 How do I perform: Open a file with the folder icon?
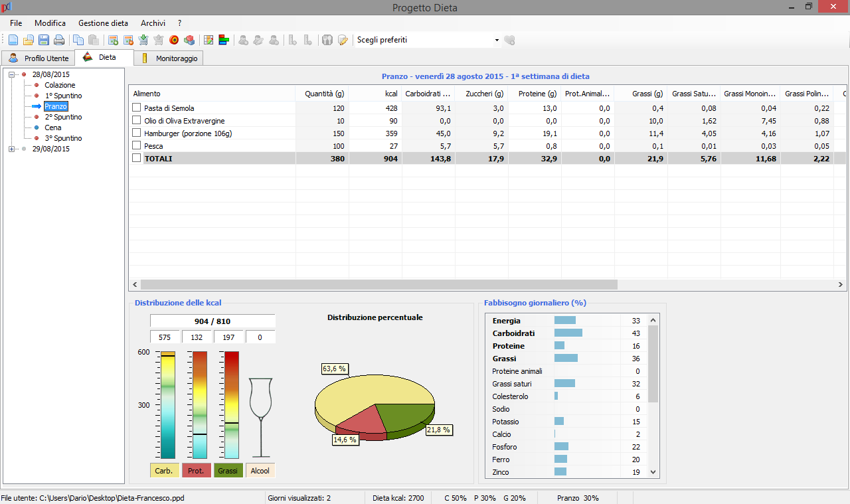click(x=29, y=40)
